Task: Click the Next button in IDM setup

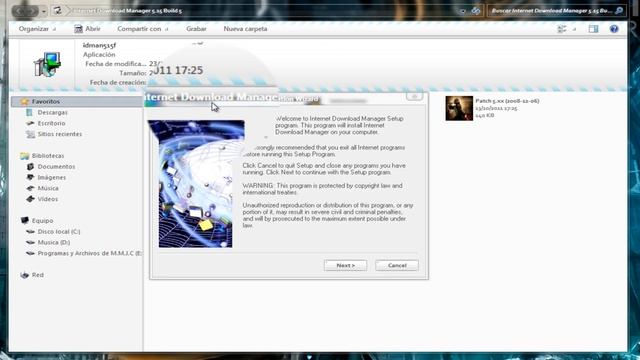Action: tap(345, 265)
